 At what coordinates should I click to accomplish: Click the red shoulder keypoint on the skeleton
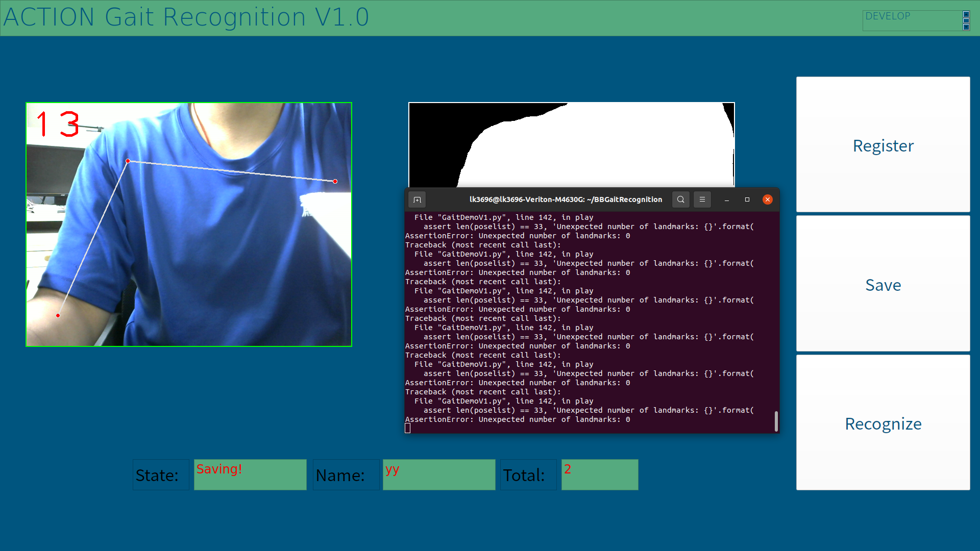[x=128, y=160]
